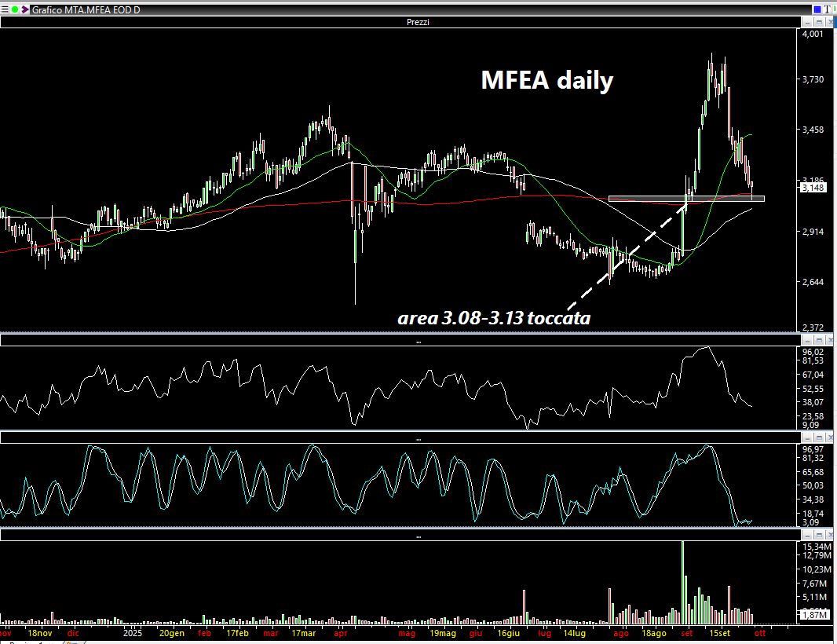The image size is (837, 644).
Task: Click the 67,04 oscillator scale value
Action: pyautogui.click(x=813, y=375)
